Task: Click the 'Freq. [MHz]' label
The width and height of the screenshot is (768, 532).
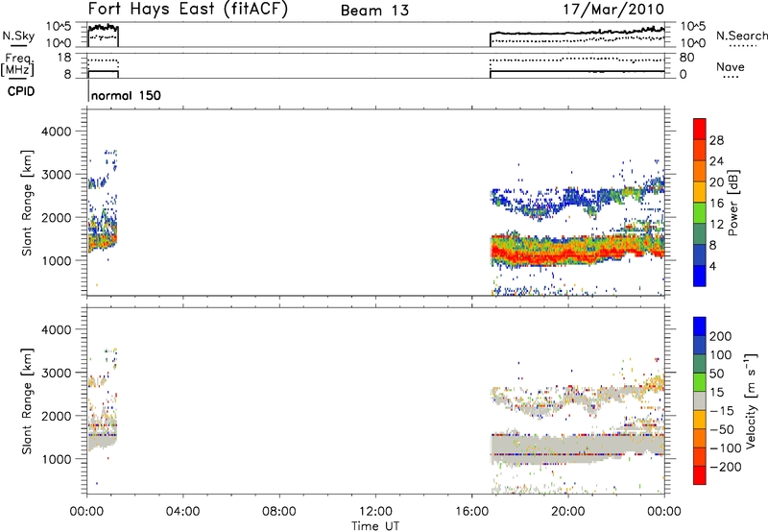Action: pos(19,64)
